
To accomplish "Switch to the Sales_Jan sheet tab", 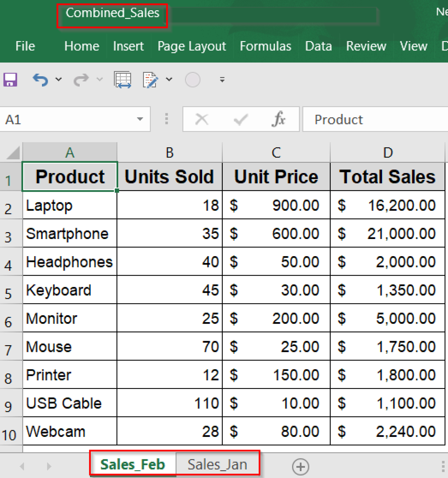I will (x=217, y=464).
